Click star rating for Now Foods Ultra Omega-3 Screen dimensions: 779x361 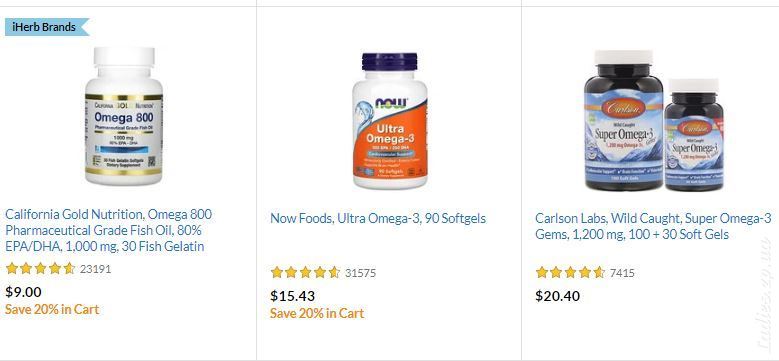305,273
